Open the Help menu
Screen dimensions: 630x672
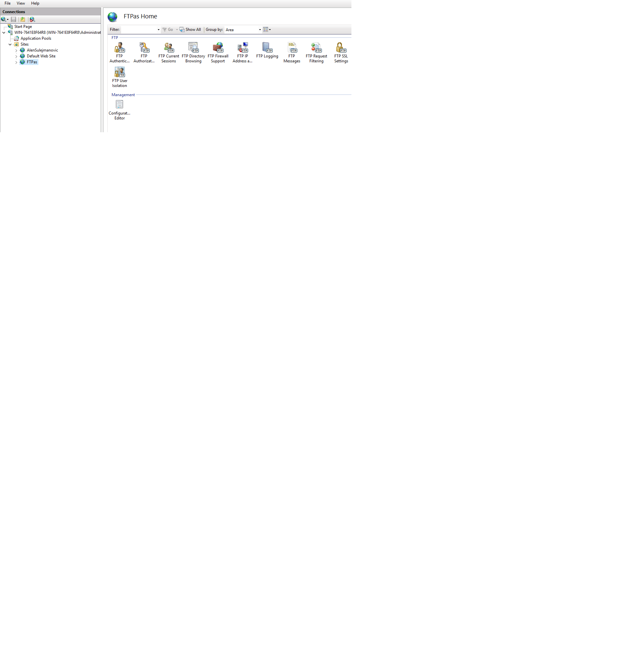(x=35, y=3)
